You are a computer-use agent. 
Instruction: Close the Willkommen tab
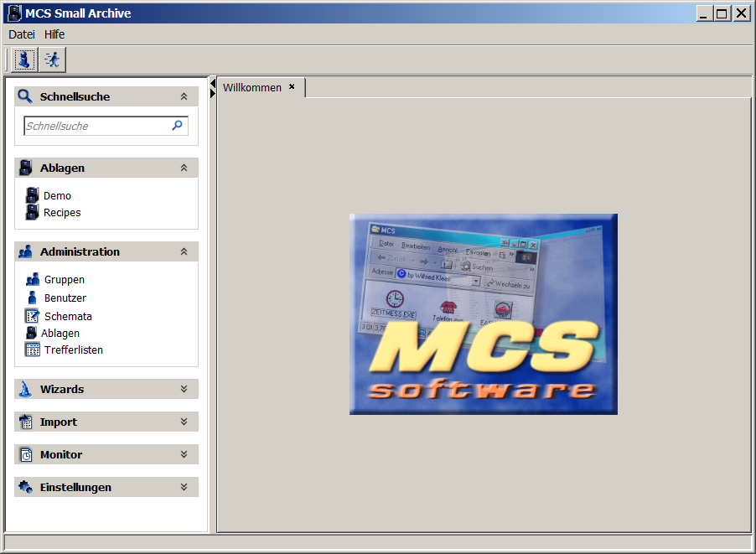click(292, 86)
